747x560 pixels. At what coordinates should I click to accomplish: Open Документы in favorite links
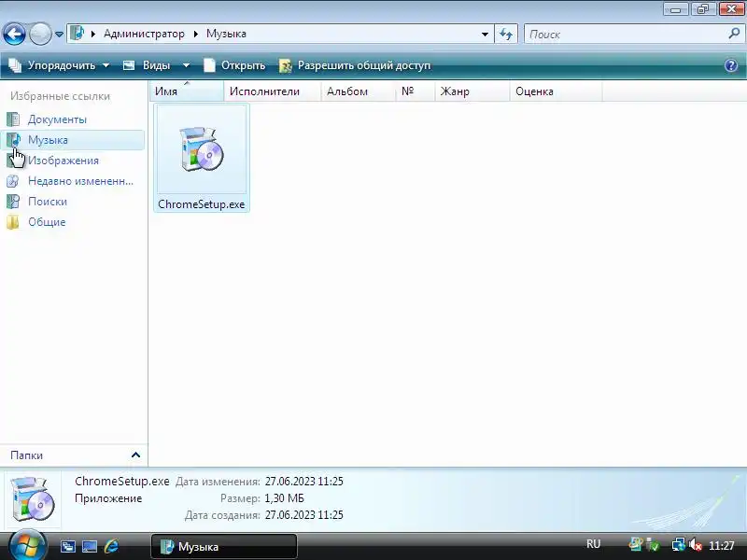point(57,119)
